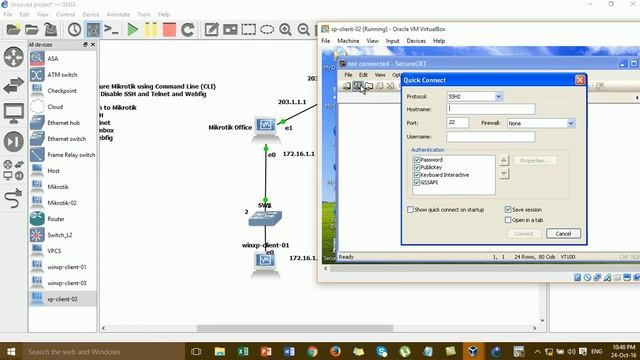The image size is (640, 360).
Task: Toggle PublicKey authentication checkbox
Action: pos(417,167)
